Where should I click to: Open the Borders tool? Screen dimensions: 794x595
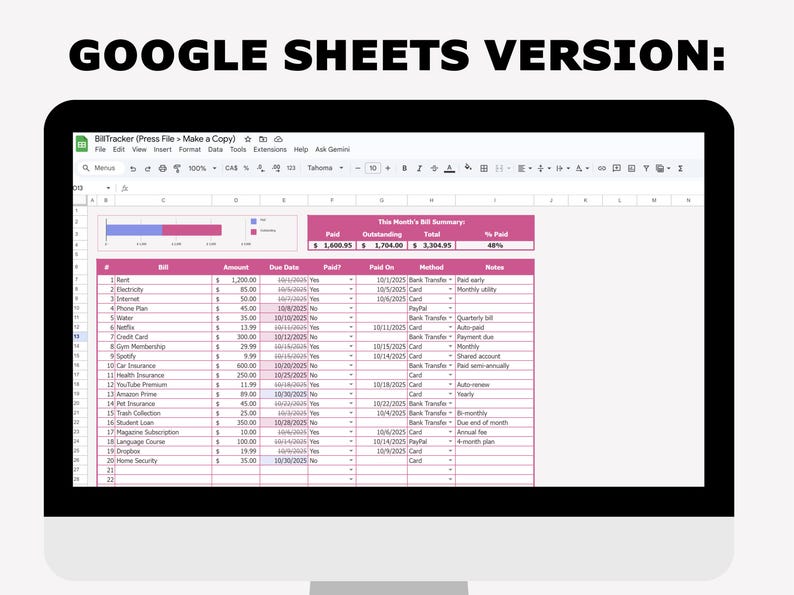point(484,168)
